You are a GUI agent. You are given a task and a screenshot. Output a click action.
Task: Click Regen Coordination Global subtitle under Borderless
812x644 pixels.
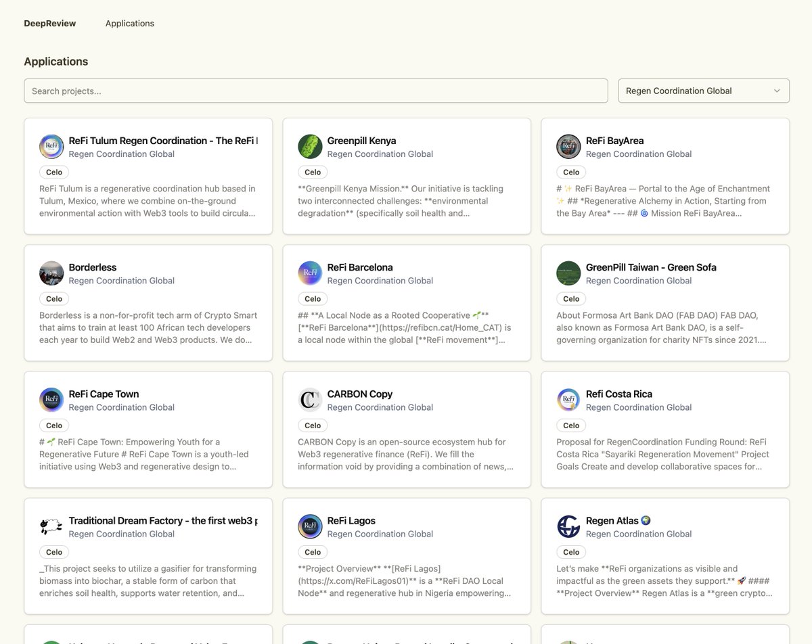point(122,281)
